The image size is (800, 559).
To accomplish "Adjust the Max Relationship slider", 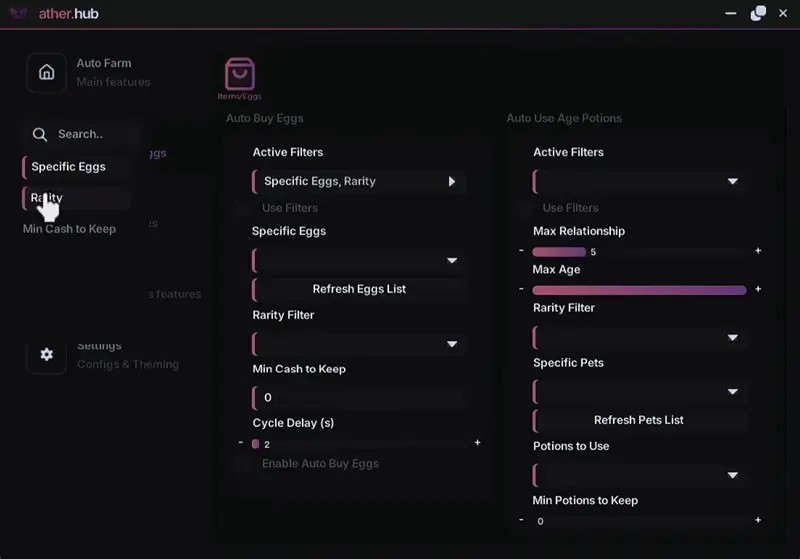I will [640, 252].
